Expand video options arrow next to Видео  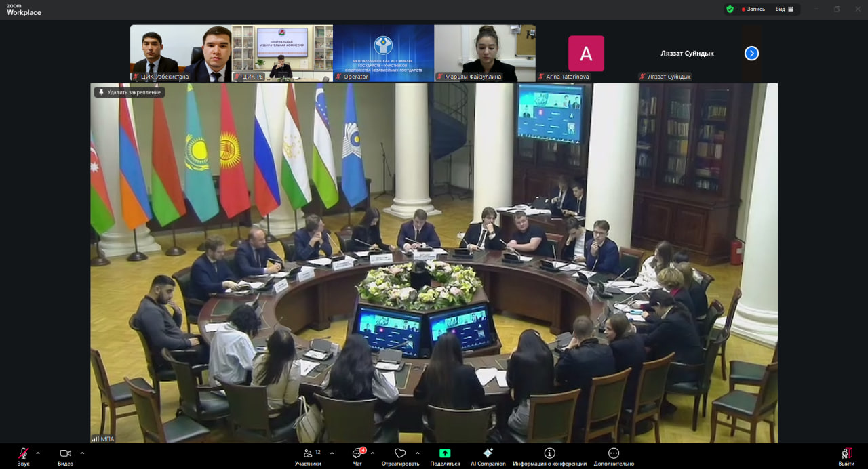pos(82,453)
